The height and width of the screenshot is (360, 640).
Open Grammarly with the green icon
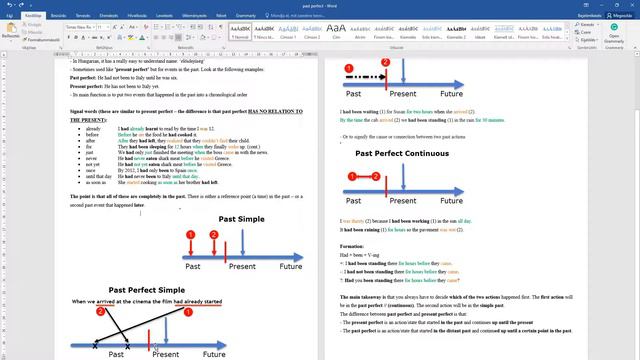click(x=614, y=27)
